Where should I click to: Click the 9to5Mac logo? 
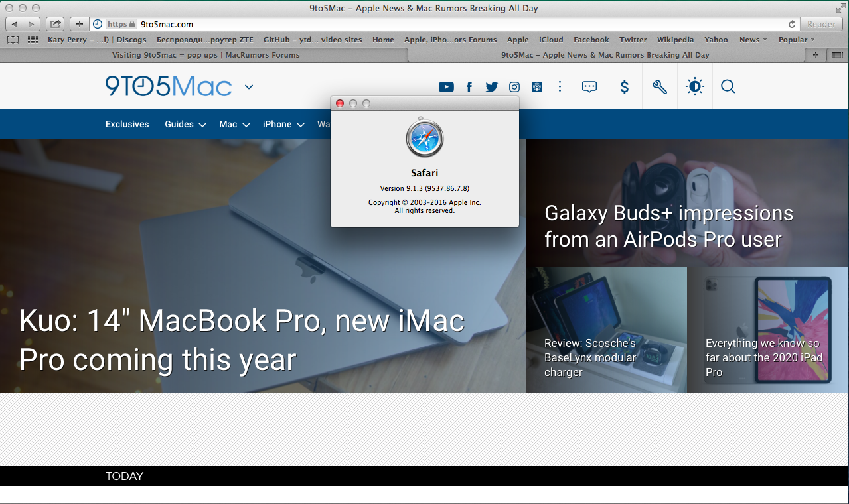pyautogui.click(x=169, y=86)
